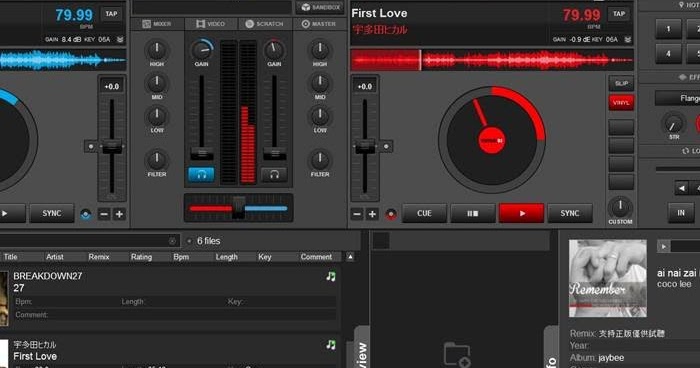Enable the right channel headphone cue button
Image resolution: width=700 pixels, height=368 pixels.
(274, 175)
